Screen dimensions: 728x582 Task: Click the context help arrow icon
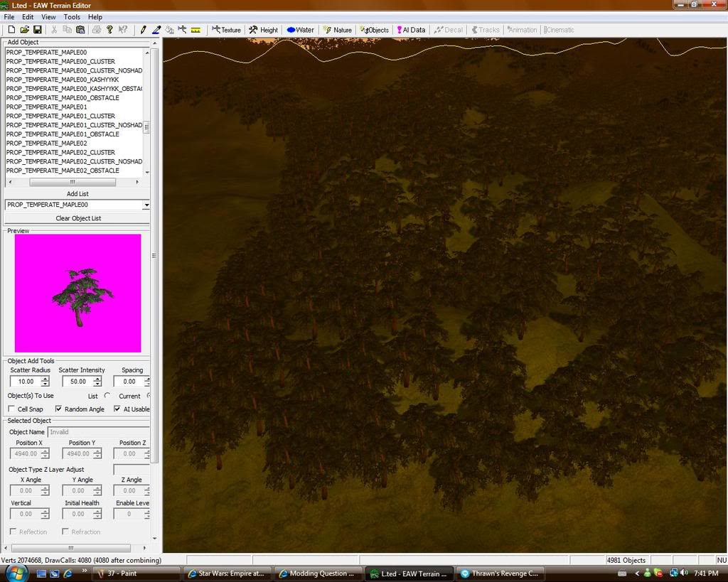coord(123,30)
